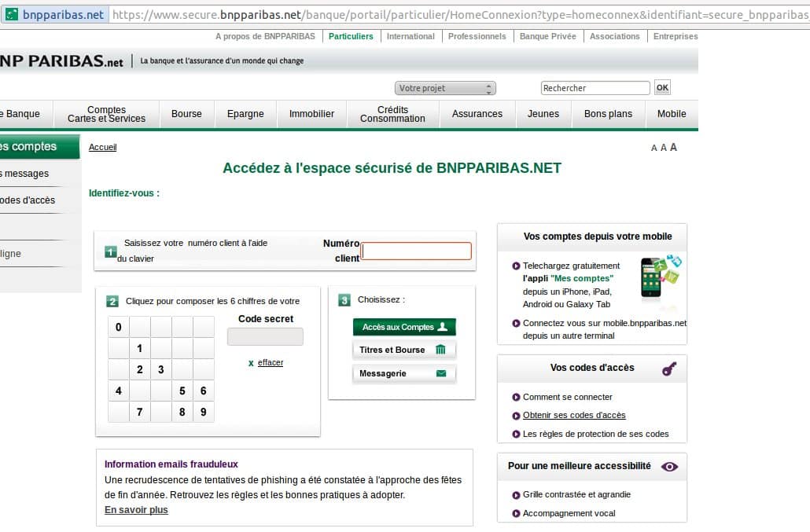
Task: Click the OK search button
Action: (x=662, y=88)
